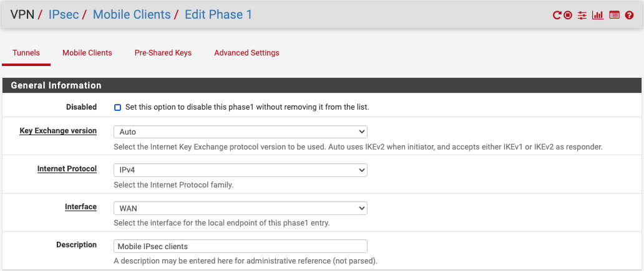Click the Mobile Clients breadcrumb link

[132, 14]
